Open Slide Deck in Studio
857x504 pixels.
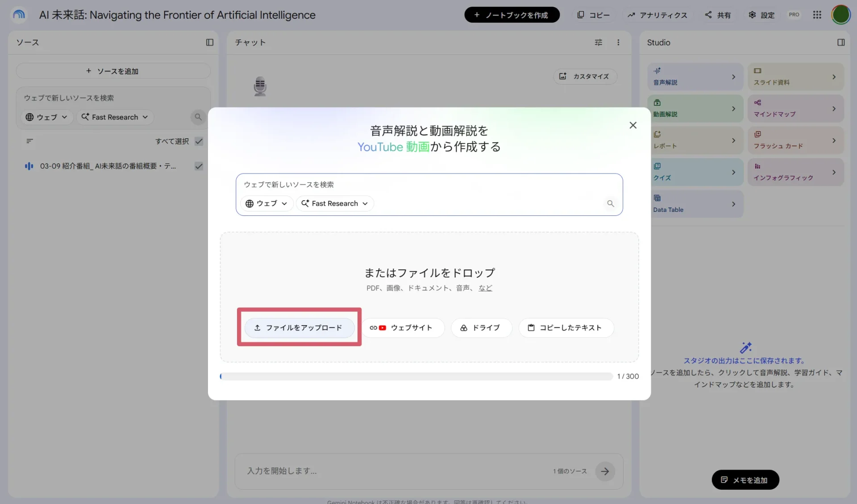795,77
